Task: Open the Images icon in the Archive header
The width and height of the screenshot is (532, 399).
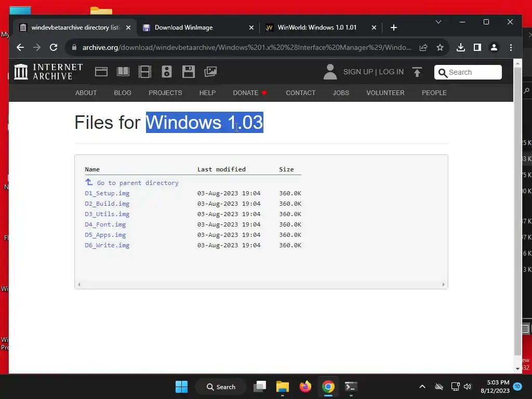Action: [x=210, y=72]
